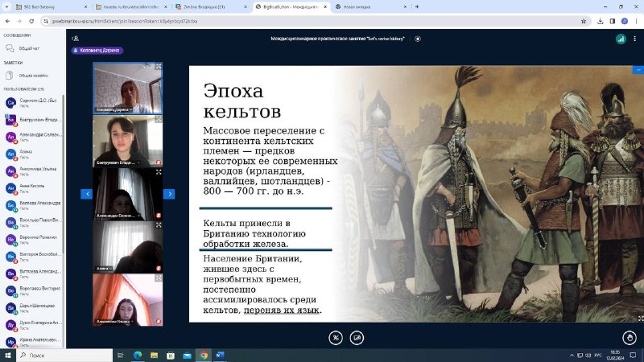Click the address bar URL
This screenshot has height=362, width=644.
click(125, 22)
